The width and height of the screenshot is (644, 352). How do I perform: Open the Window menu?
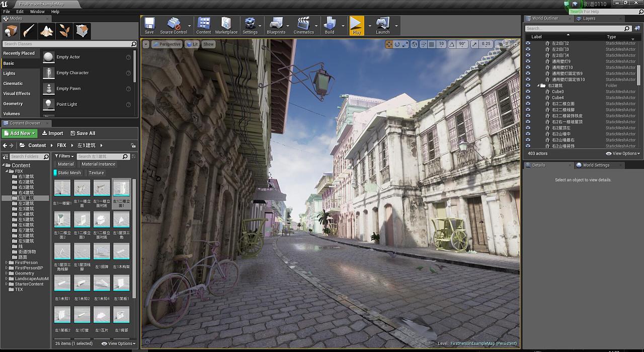tap(37, 12)
